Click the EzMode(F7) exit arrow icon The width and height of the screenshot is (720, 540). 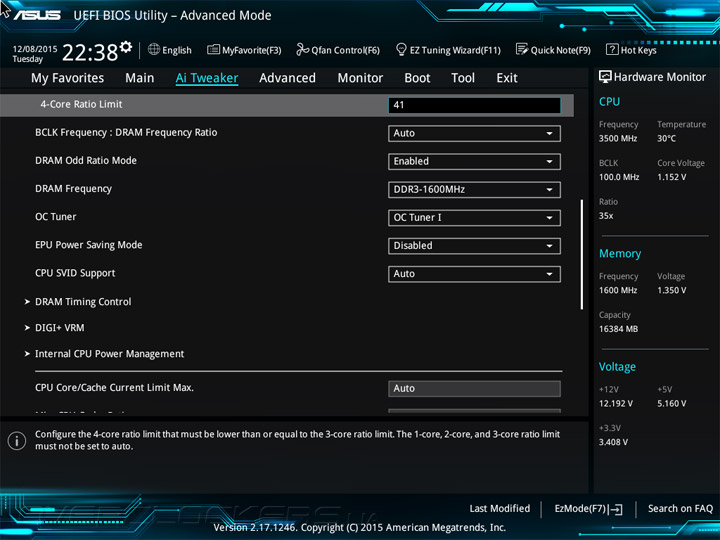pos(615,509)
